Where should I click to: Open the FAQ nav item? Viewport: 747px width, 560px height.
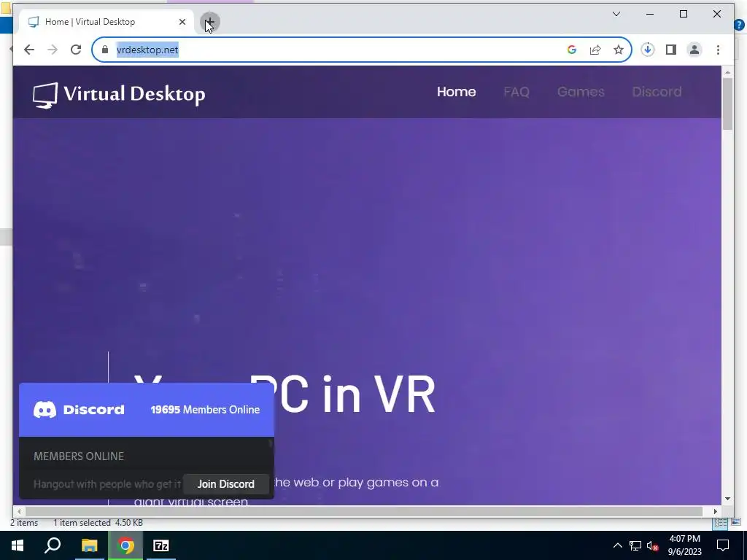tap(516, 92)
